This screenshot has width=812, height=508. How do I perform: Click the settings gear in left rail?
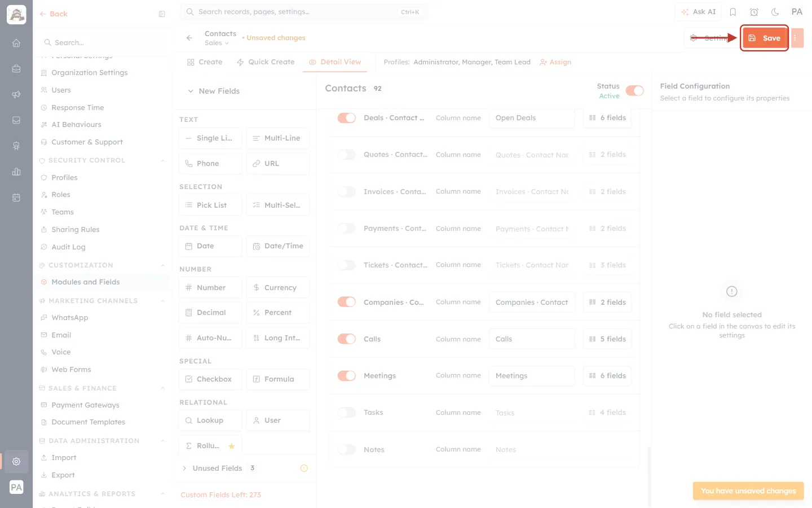tap(16, 461)
